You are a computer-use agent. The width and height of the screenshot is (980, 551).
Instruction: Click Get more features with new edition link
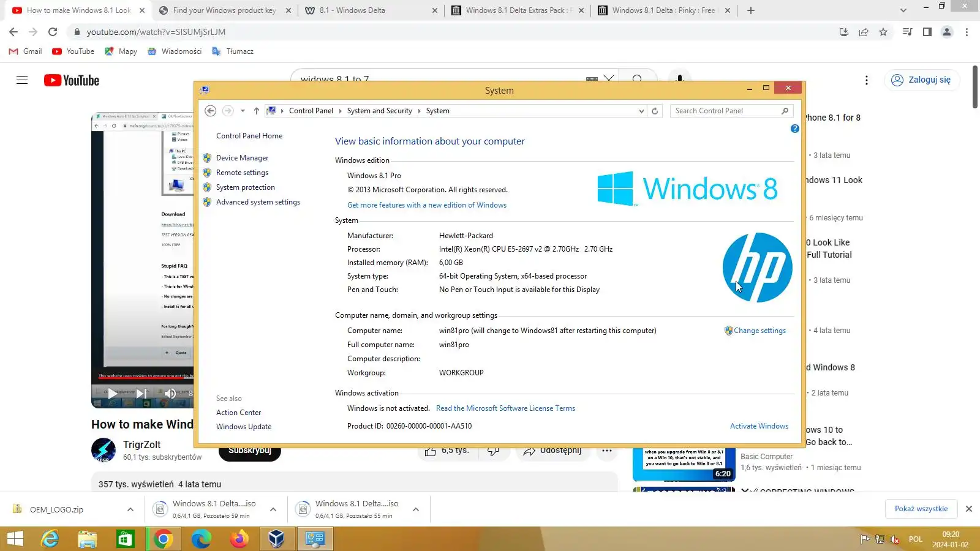[x=427, y=205]
